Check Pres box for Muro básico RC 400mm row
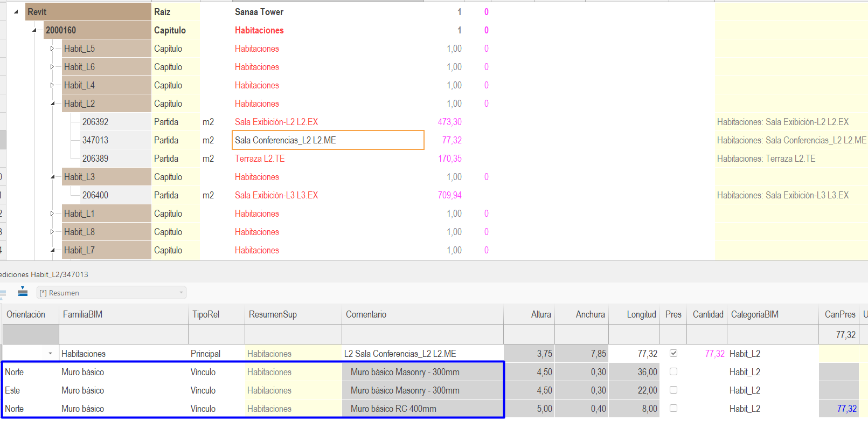The height and width of the screenshot is (427, 868). pos(673,408)
